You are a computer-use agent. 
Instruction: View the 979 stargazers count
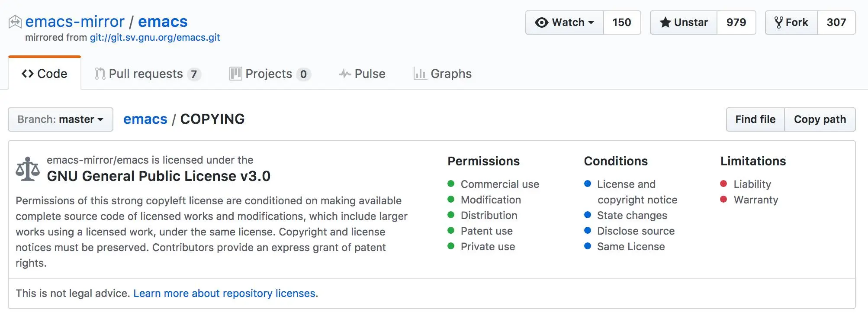(x=736, y=23)
